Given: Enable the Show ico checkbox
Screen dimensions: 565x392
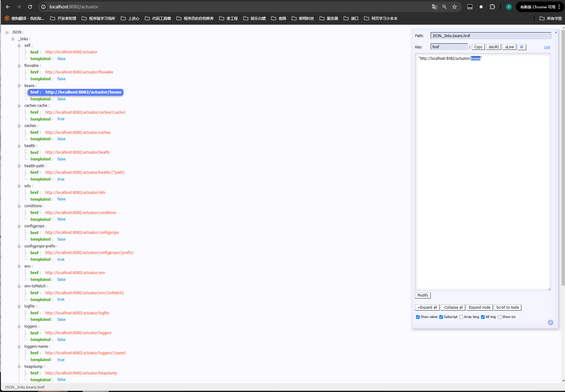Looking at the screenshot, I should [x=499, y=317].
